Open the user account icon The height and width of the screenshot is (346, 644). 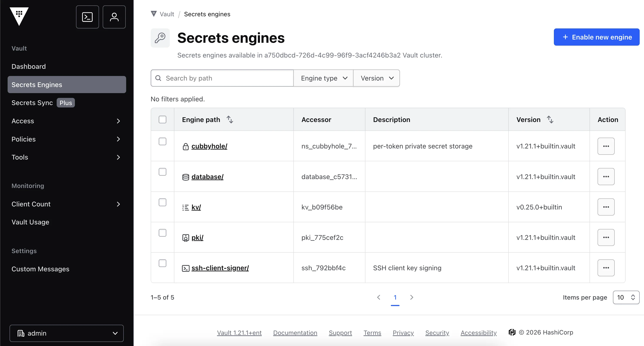click(114, 17)
